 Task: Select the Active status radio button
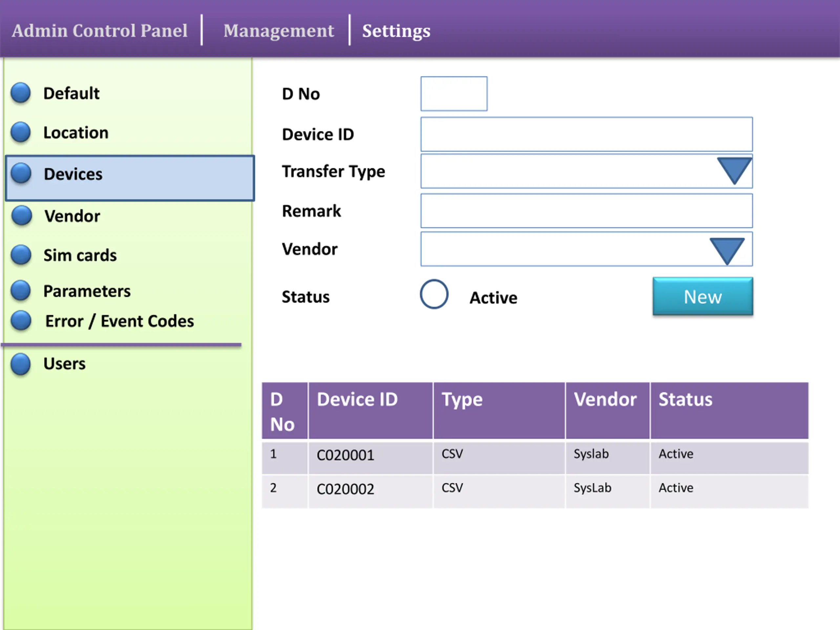434,294
